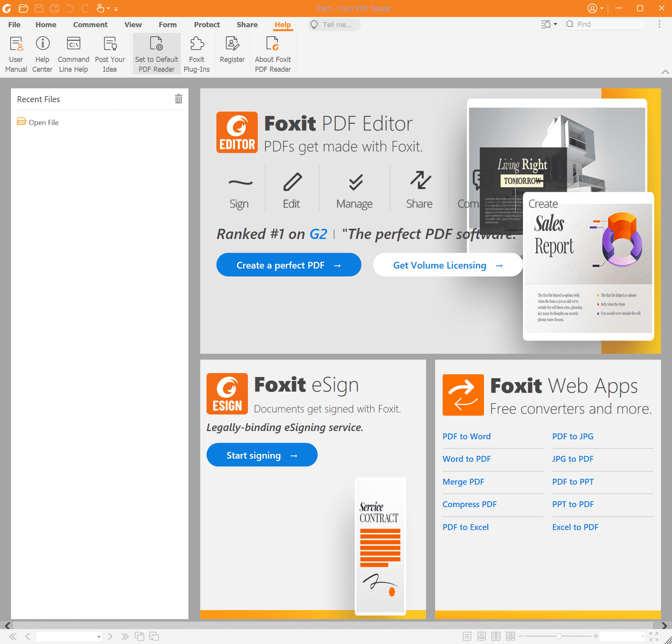Open the User Manual
672x644 pixels.
(16, 54)
